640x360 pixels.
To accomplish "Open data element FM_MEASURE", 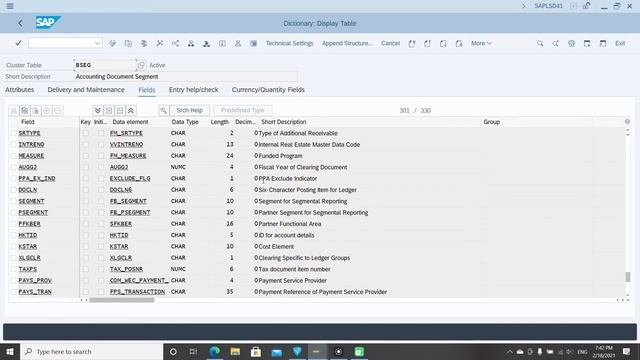I will [x=128, y=156].
